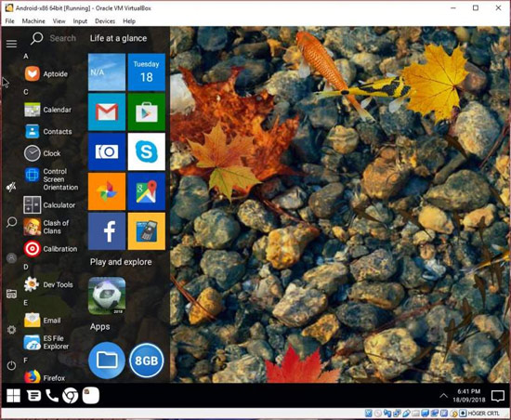Click the sidebar search magnifier icon

(12, 222)
